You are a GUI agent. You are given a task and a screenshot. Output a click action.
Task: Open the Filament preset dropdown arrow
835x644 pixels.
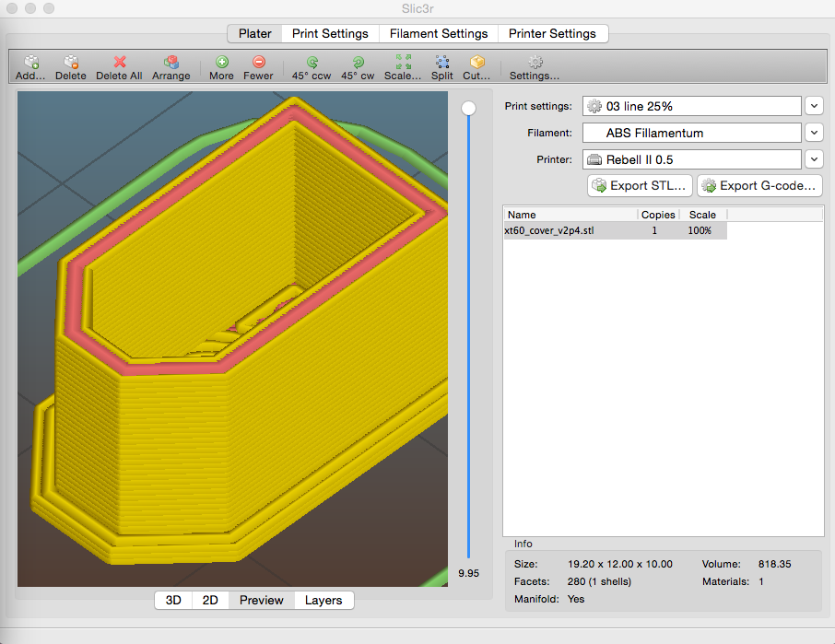tap(814, 133)
